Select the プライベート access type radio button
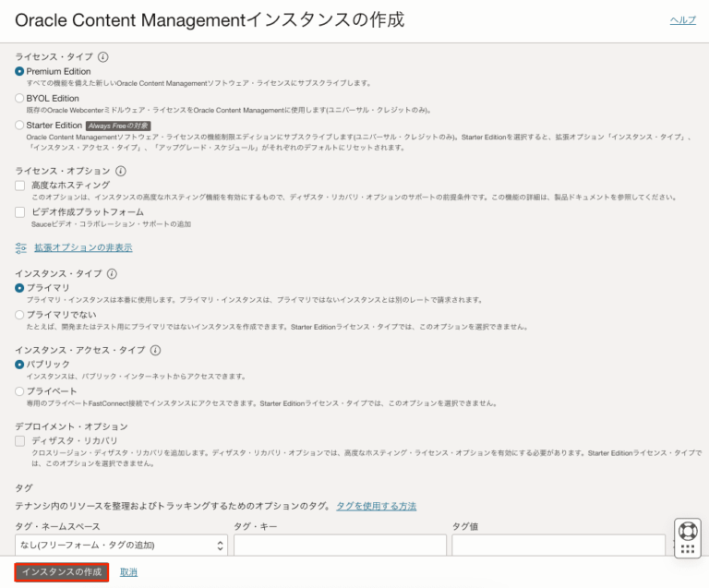 coord(19,391)
